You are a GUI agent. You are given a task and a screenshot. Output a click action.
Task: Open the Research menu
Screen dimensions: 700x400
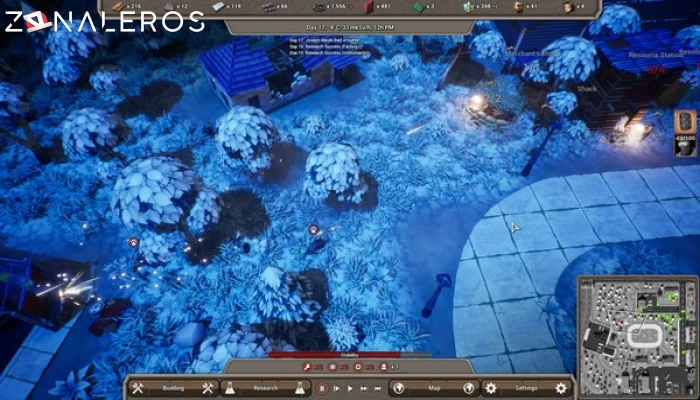click(x=265, y=388)
